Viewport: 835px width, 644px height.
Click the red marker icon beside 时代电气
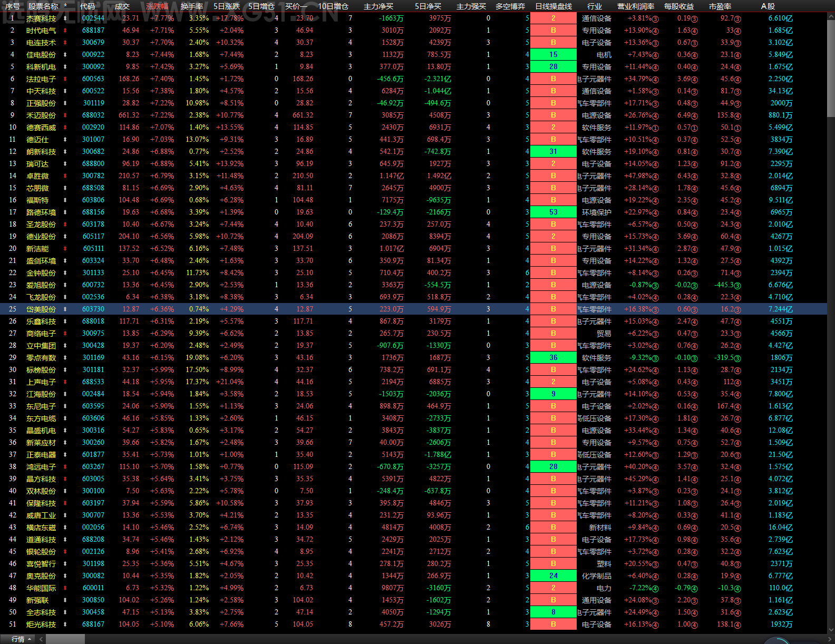[x=65, y=31]
